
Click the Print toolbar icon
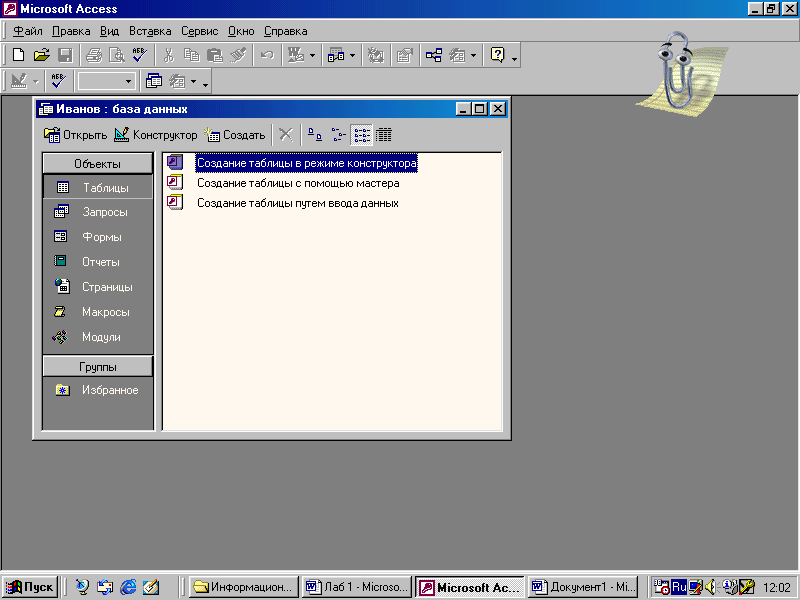[x=94, y=55]
